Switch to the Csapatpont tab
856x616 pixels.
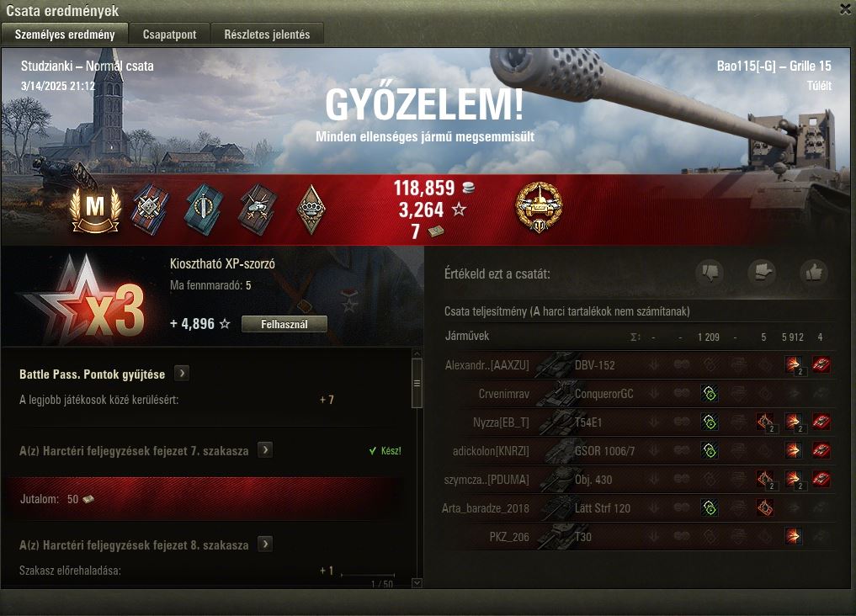point(169,35)
